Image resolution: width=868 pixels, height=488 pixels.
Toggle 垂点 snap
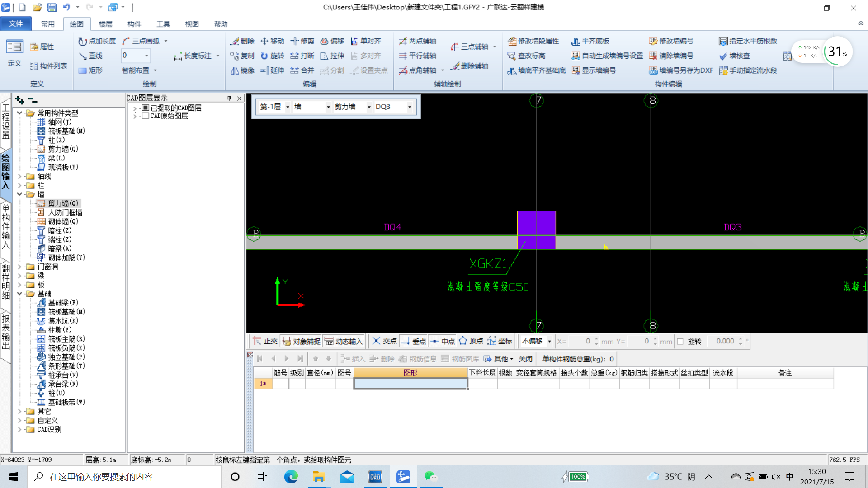[x=414, y=341]
